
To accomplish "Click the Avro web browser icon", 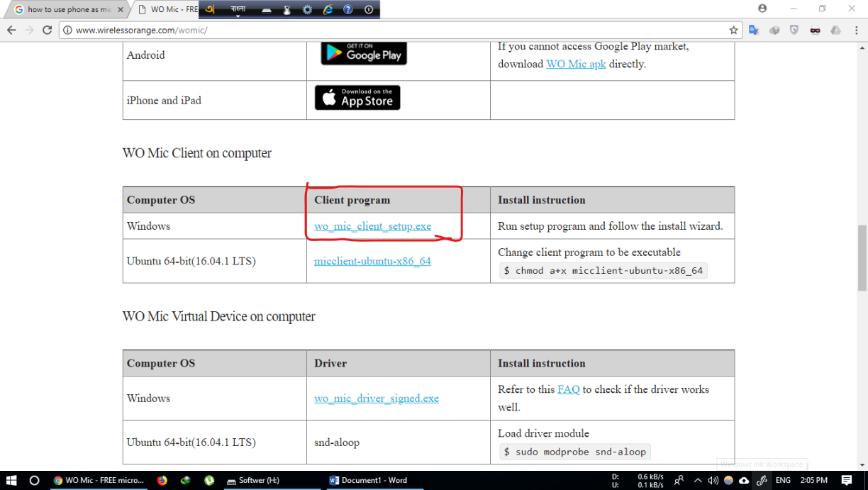I will pos(328,10).
